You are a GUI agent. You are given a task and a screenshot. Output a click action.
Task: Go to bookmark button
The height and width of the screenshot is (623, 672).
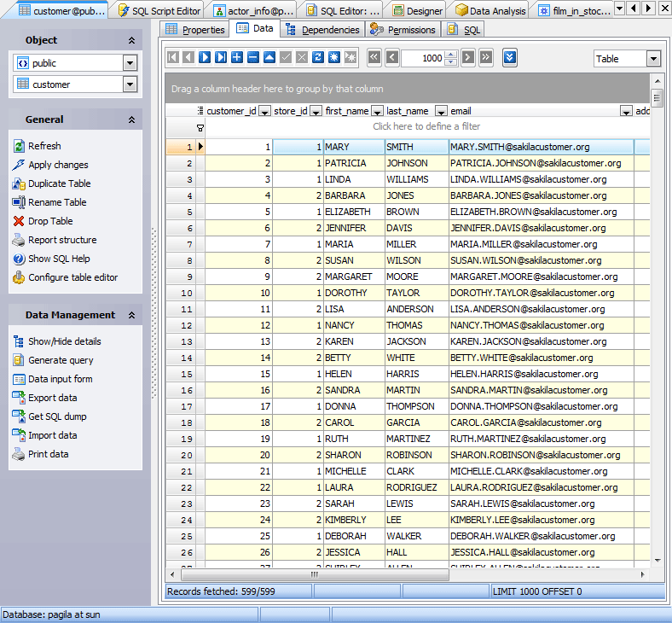(350, 57)
